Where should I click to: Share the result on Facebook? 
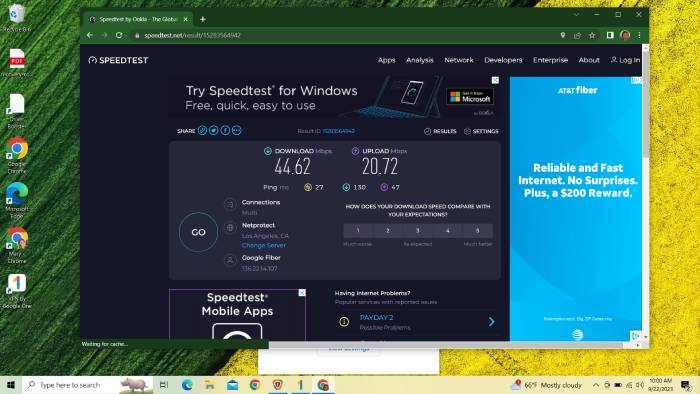click(x=225, y=130)
